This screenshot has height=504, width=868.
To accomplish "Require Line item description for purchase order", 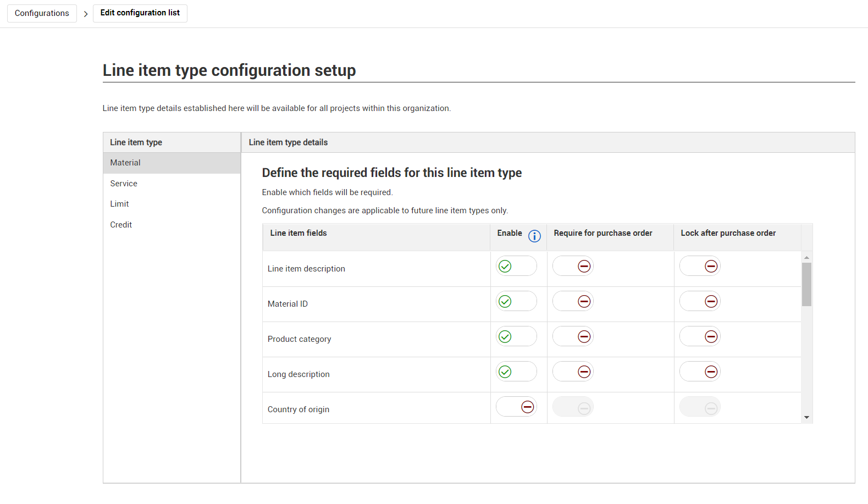I will pos(573,266).
